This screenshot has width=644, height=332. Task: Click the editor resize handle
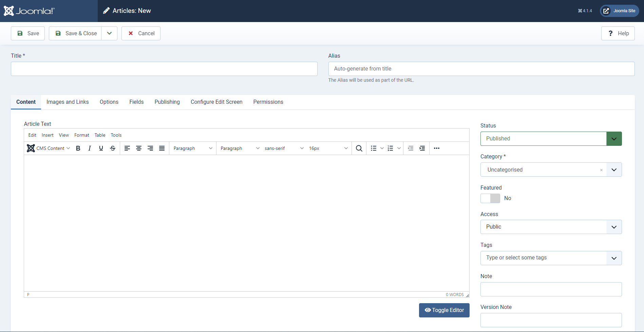click(467, 295)
